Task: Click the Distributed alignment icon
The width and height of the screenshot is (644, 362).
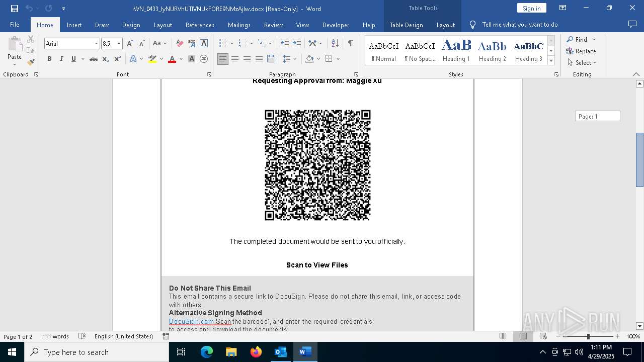Action: tap(271, 59)
